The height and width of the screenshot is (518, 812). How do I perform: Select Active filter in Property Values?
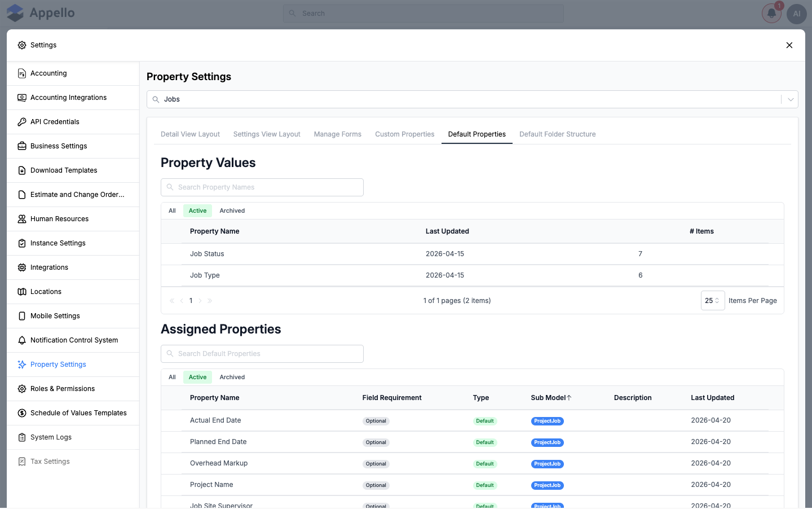click(x=197, y=211)
